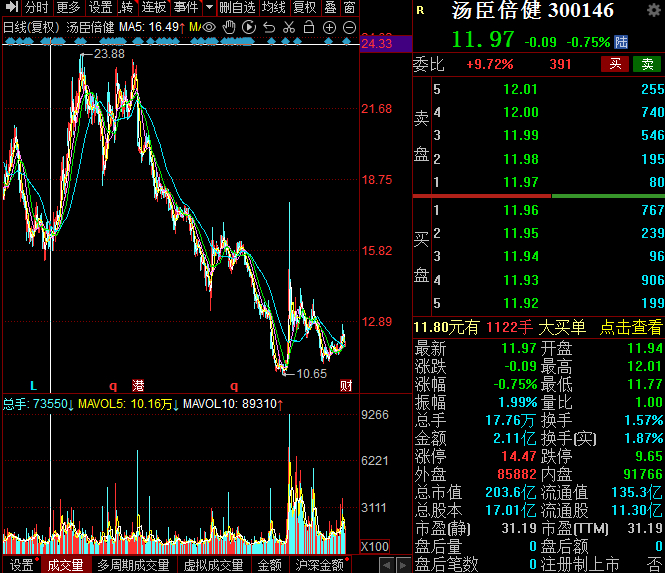The image size is (665, 573).
Task: Select the scissors cut tool
Action: click(289, 28)
